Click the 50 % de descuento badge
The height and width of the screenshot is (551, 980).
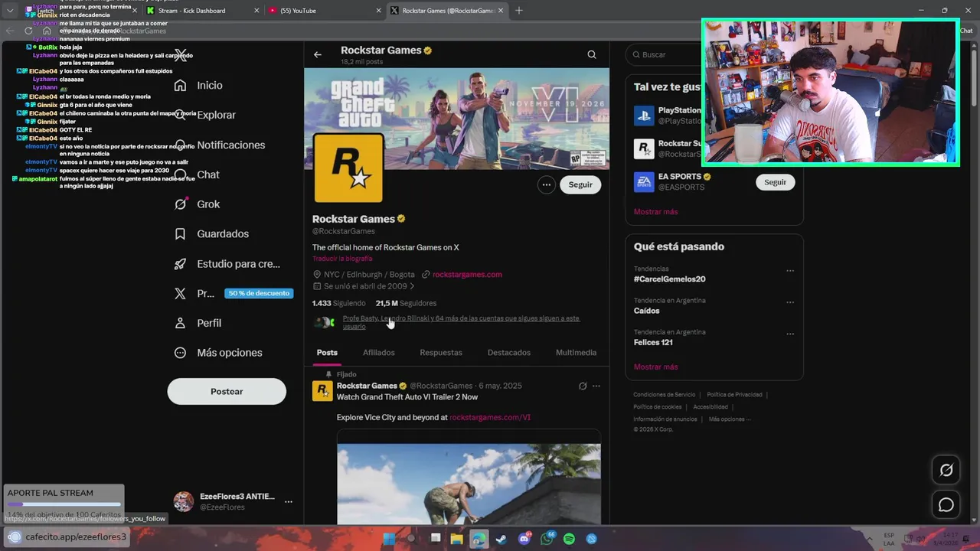point(259,293)
